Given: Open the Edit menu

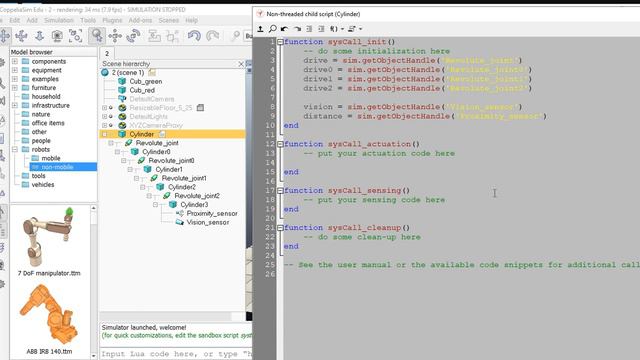Looking at the screenshot, I should [x=15, y=20].
